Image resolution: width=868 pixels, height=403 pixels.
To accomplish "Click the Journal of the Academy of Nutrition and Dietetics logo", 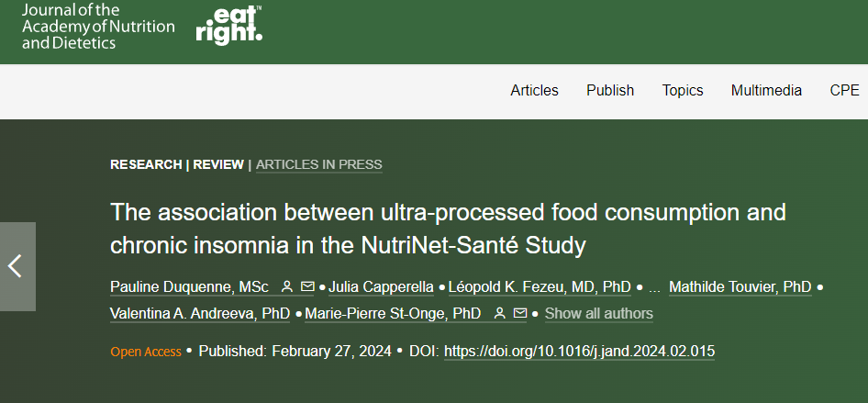I will [98, 26].
